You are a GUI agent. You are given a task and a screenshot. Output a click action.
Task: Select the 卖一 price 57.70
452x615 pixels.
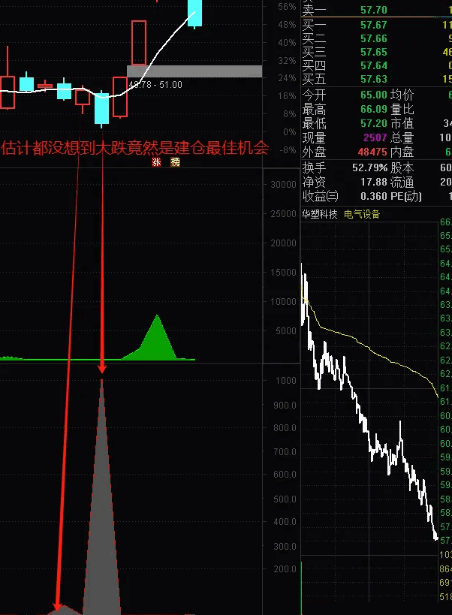[374, 10]
